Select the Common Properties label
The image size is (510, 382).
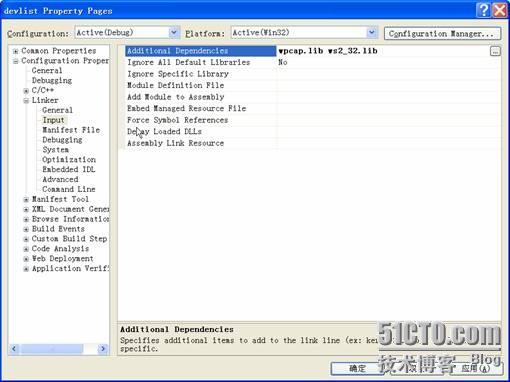pyautogui.click(x=59, y=51)
